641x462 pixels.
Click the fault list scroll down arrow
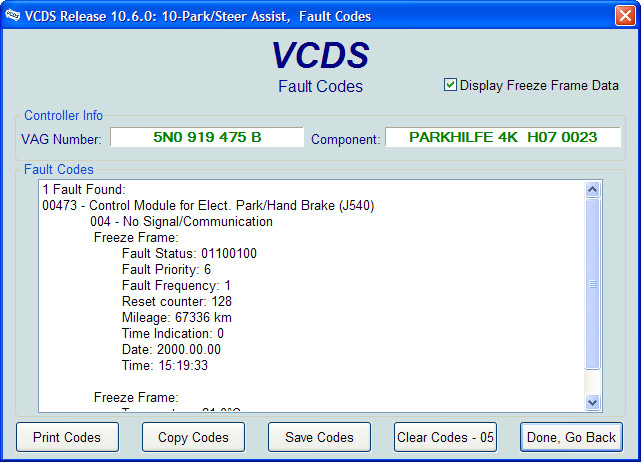coord(592,402)
